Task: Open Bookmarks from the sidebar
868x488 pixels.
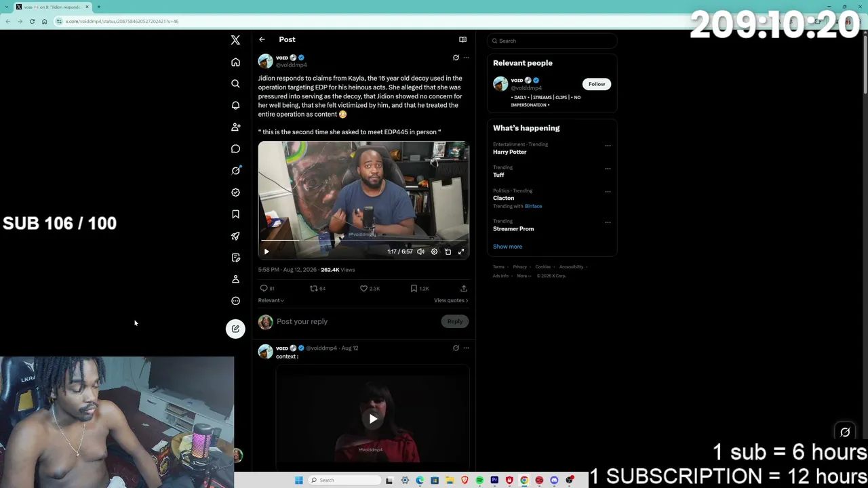Action: click(235, 214)
